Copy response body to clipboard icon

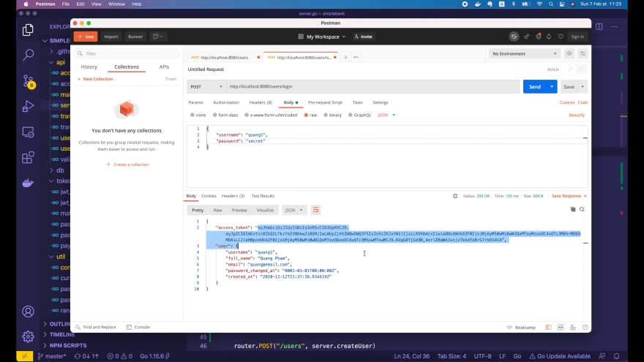click(573, 209)
